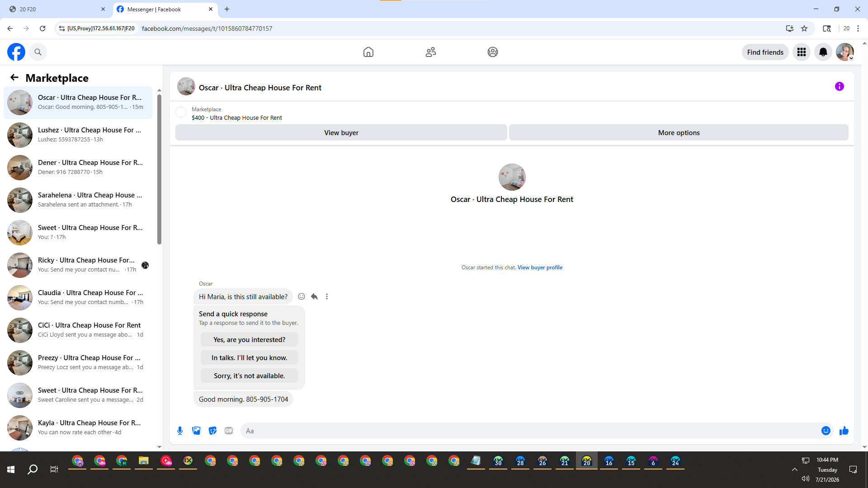Click Oscar's large profile thumbnail in chat
The image size is (868, 488).
tap(512, 177)
